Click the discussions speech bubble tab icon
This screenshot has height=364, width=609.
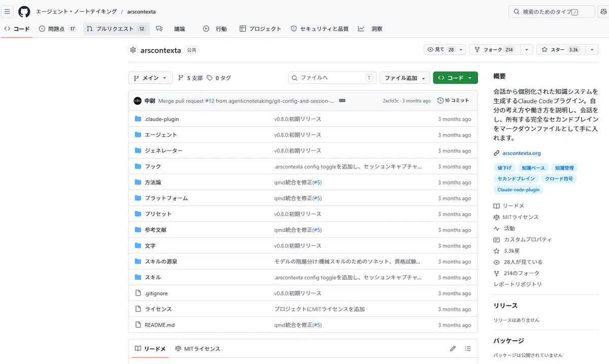159,29
